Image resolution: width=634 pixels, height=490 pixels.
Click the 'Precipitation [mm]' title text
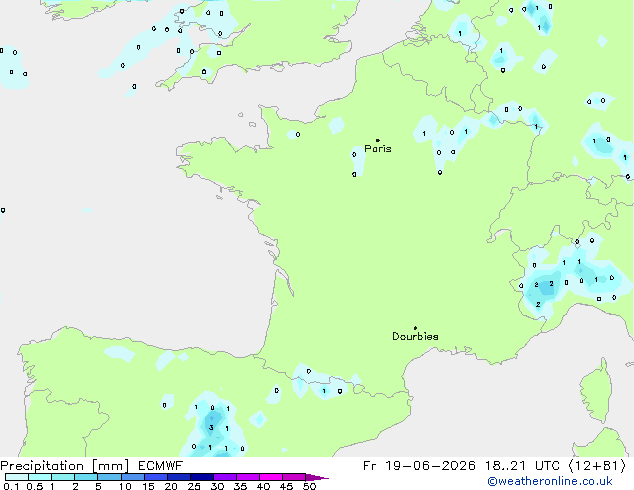click(65, 466)
